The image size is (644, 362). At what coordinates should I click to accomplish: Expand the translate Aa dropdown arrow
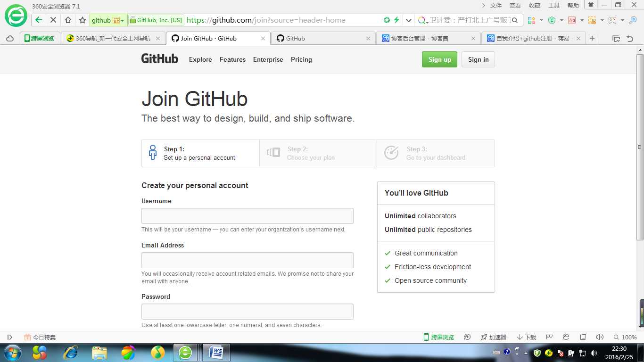582,20
